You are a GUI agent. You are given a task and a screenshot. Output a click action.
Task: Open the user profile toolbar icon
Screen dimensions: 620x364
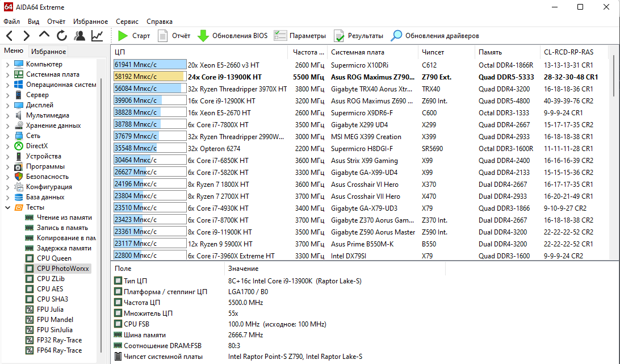click(79, 36)
